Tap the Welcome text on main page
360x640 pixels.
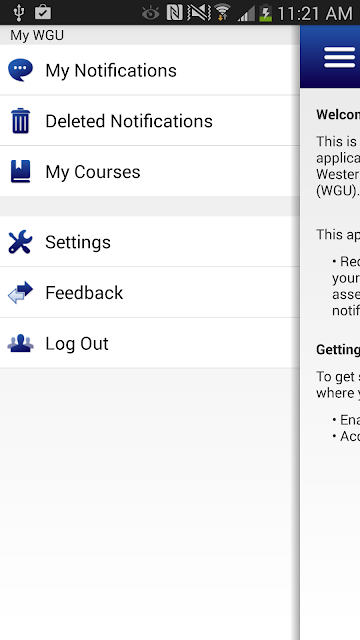coord(338,115)
